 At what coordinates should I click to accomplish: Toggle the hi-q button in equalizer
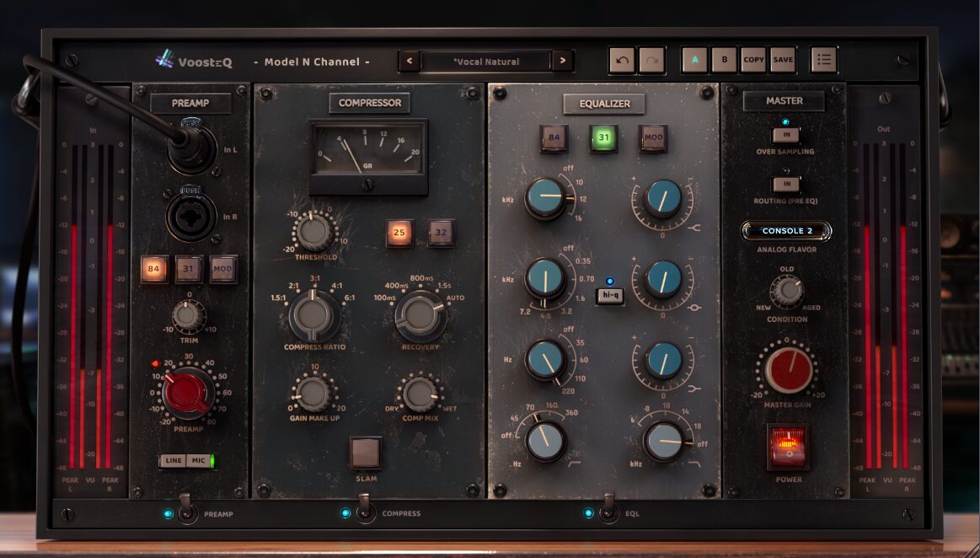tap(609, 296)
